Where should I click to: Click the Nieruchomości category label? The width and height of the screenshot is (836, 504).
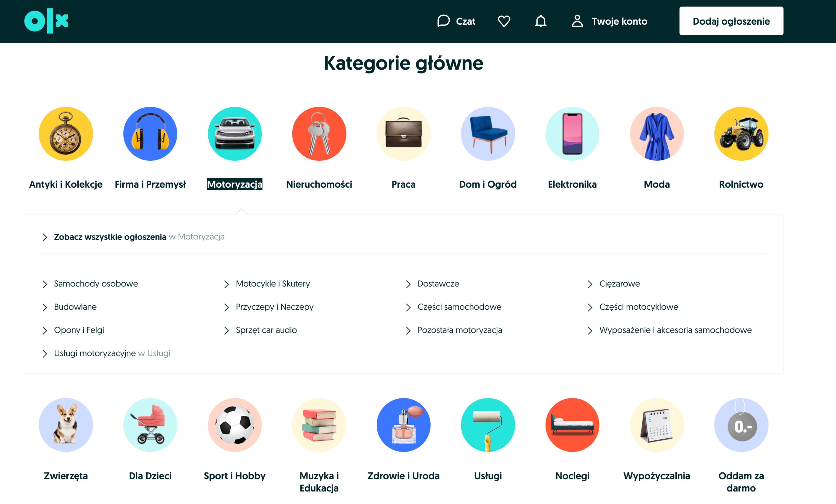[319, 184]
